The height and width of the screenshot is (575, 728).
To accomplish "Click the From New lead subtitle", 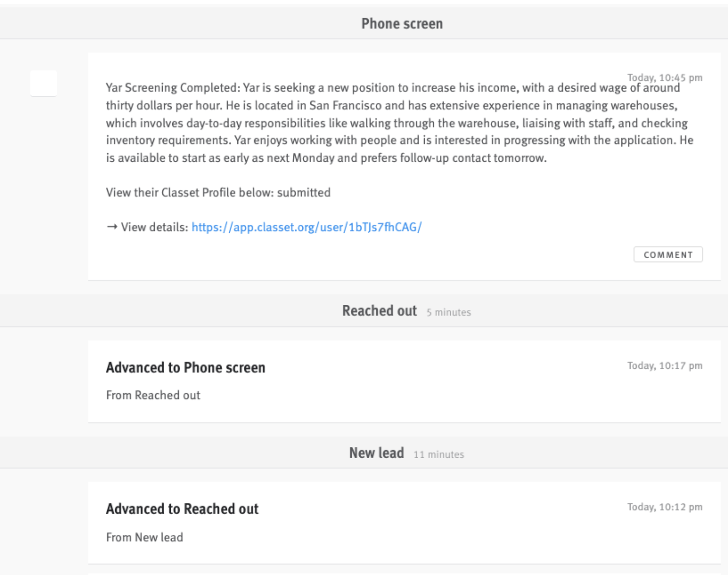I will coord(144,538).
